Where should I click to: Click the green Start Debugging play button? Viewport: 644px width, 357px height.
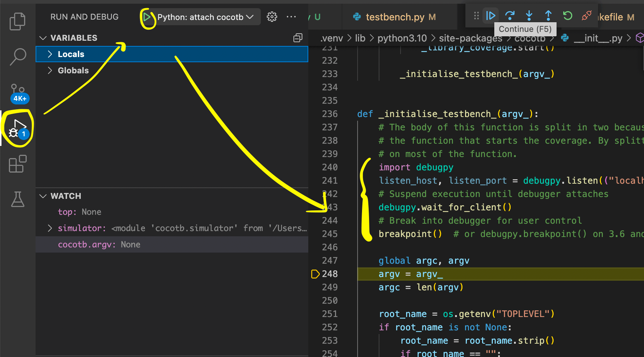[x=147, y=17]
